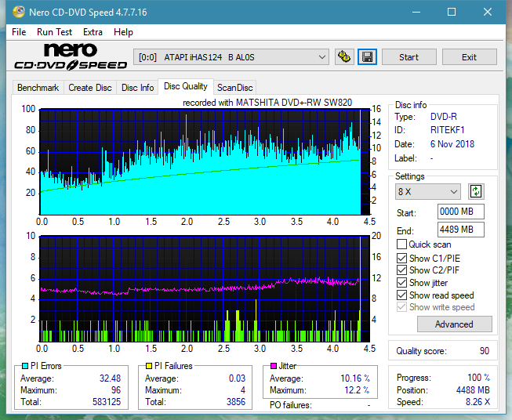Maximize the Nero CD-DVD Speed window
Screen dimensions: 512x420
point(452,12)
